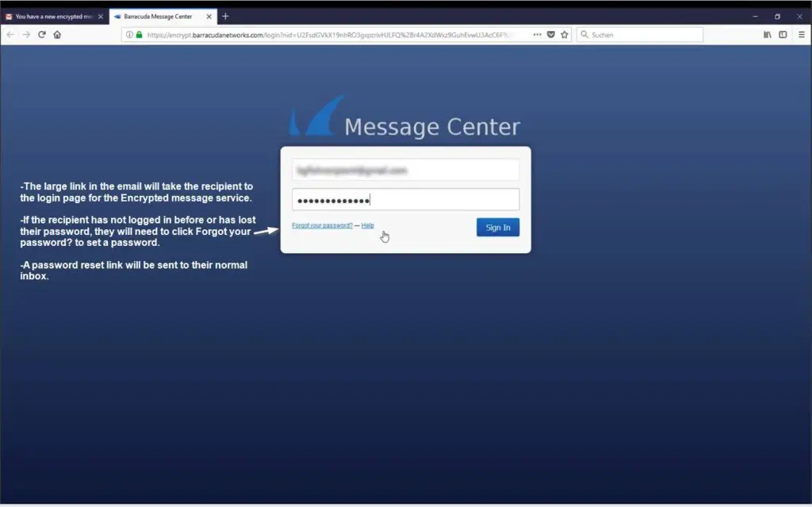Open the Firefox home page
Viewport: 812px width, 507px height.
click(57, 35)
